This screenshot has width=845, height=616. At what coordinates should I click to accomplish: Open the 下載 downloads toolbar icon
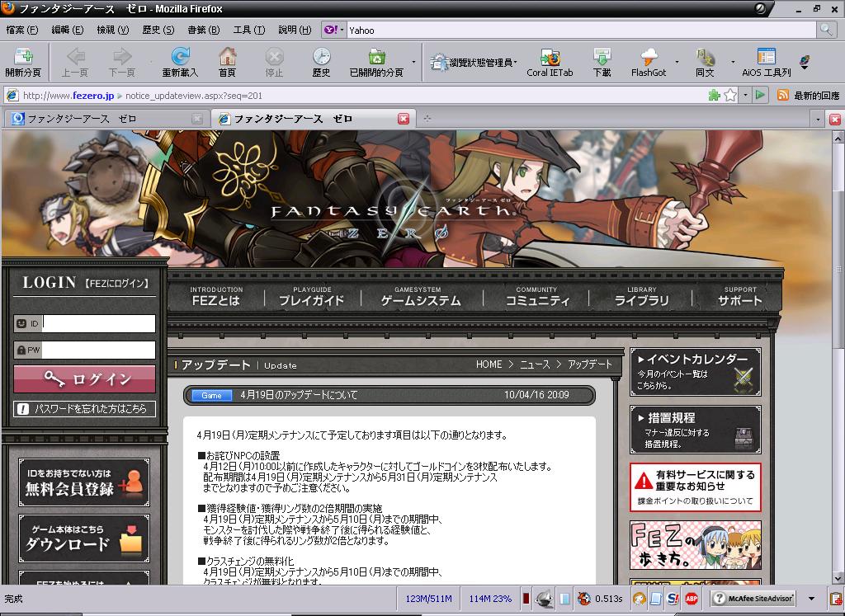(602, 62)
